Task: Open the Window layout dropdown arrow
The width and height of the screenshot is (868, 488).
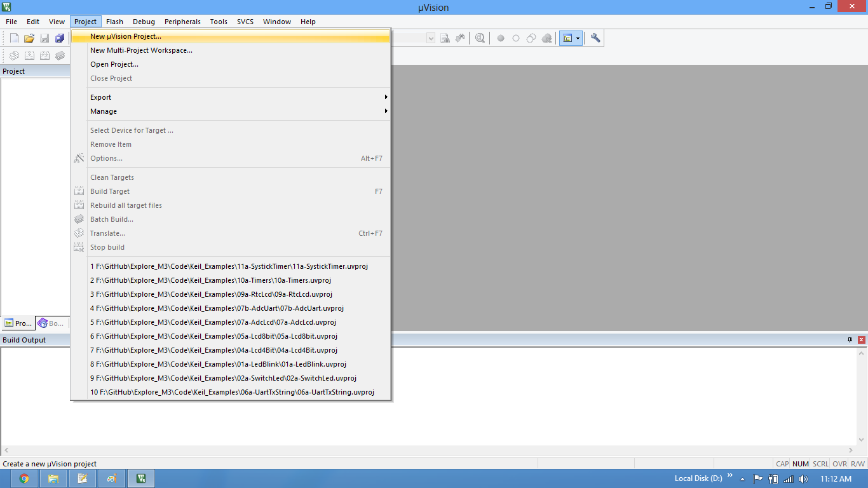Action: pyautogui.click(x=578, y=38)
